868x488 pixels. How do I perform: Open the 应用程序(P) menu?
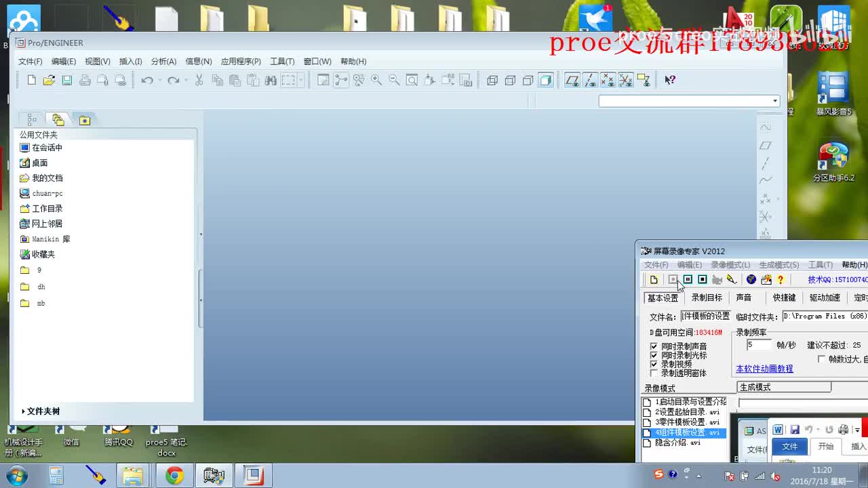coord(241,62)
